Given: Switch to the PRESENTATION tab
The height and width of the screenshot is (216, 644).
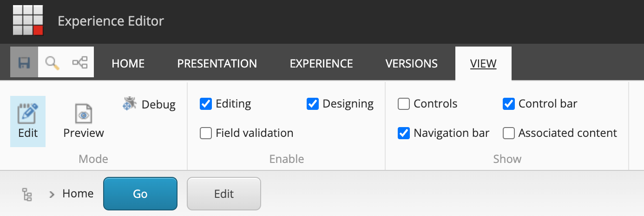Looking at the screenshot, I should (217, 63).
